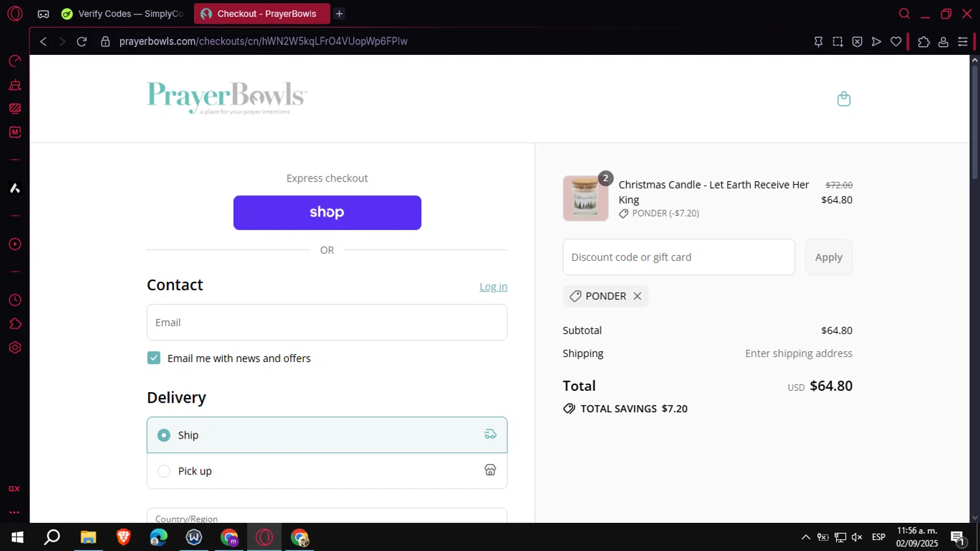Open File Explorer from the taskbar

88,537
